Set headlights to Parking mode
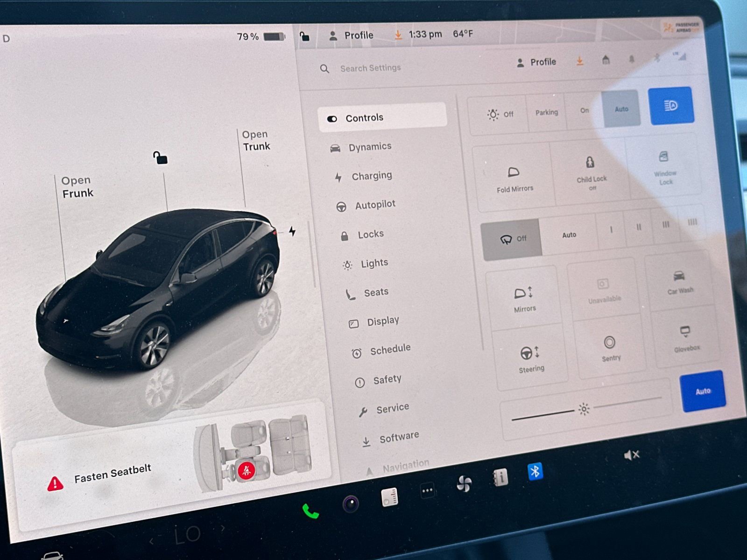The width and height of the screenshot is (747, 560). tap(546, 112)
